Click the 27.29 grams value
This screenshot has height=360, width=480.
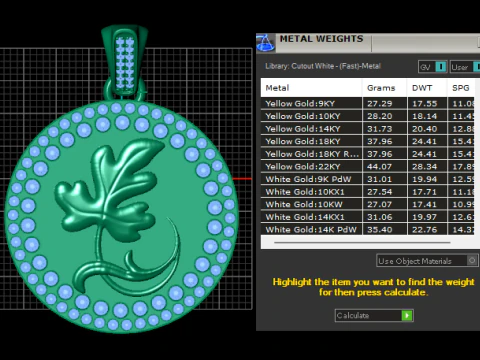pos(380,104)
